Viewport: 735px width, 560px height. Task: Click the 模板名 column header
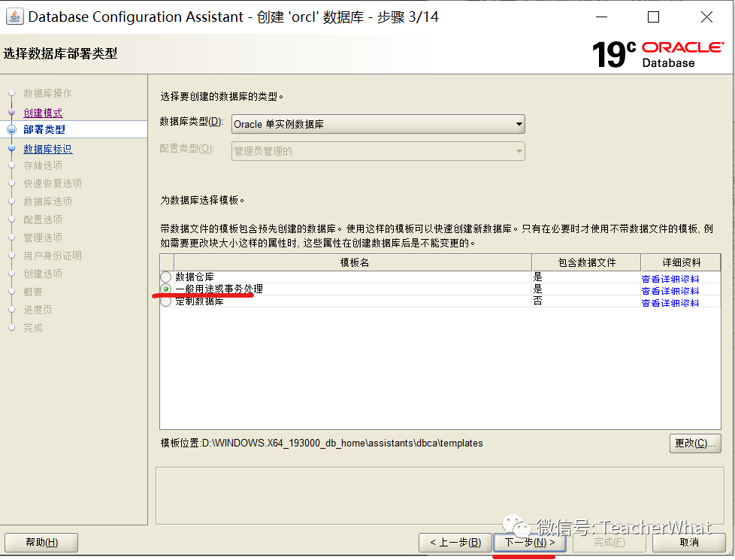click(x=353, y=262)
